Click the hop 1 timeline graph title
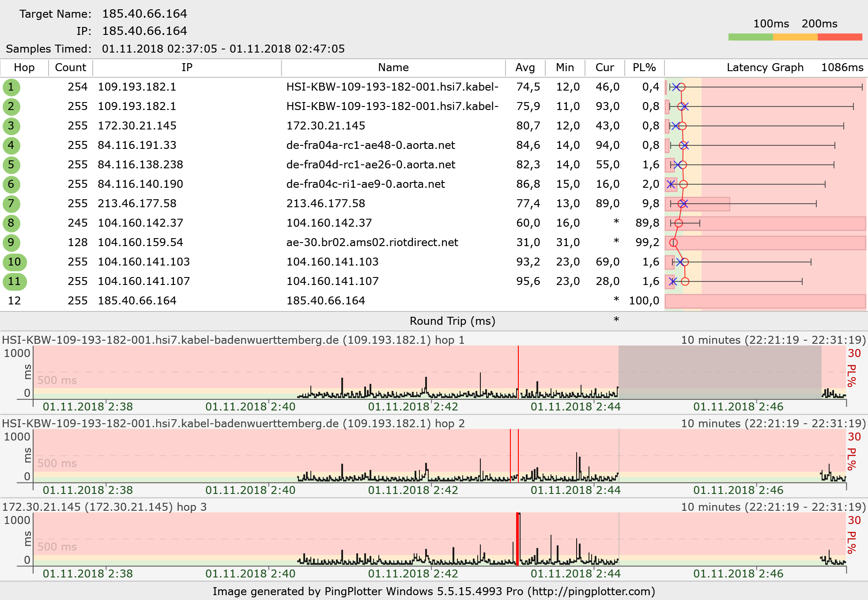 click(233, 340)
